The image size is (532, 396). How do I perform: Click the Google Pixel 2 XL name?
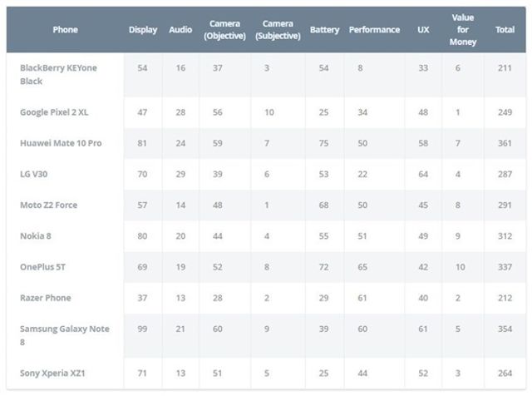58,111
